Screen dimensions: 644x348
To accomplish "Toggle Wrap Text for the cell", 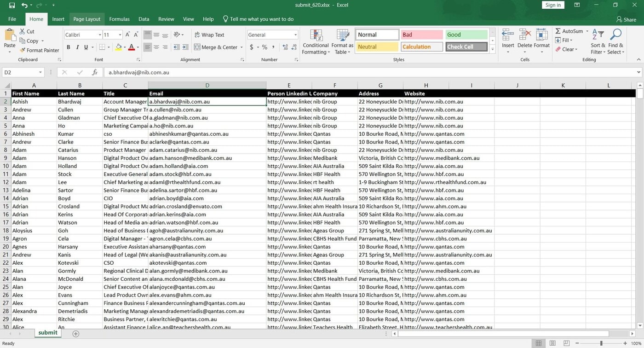I will (x=209, y=35).
